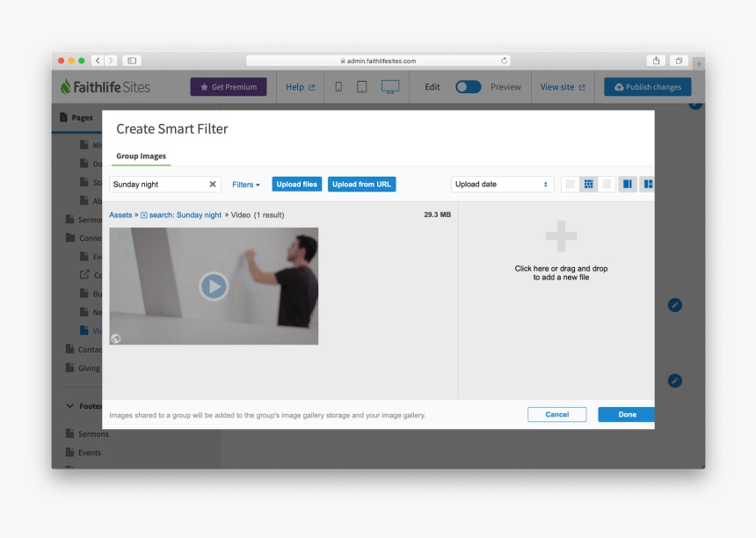The height and width of the screenshot is (538, 756).
Task: Play the Sunday night video thumbnail
Action: click(x=214, y=286)
